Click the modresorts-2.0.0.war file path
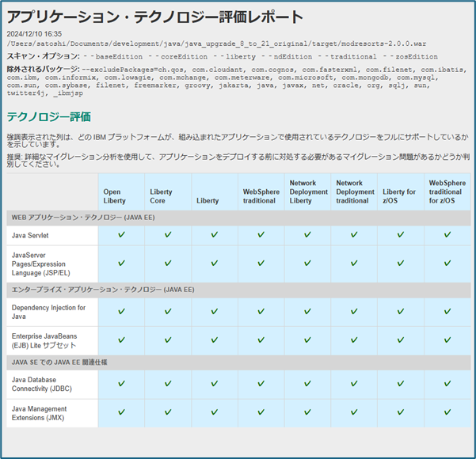 tap(216, 44)
